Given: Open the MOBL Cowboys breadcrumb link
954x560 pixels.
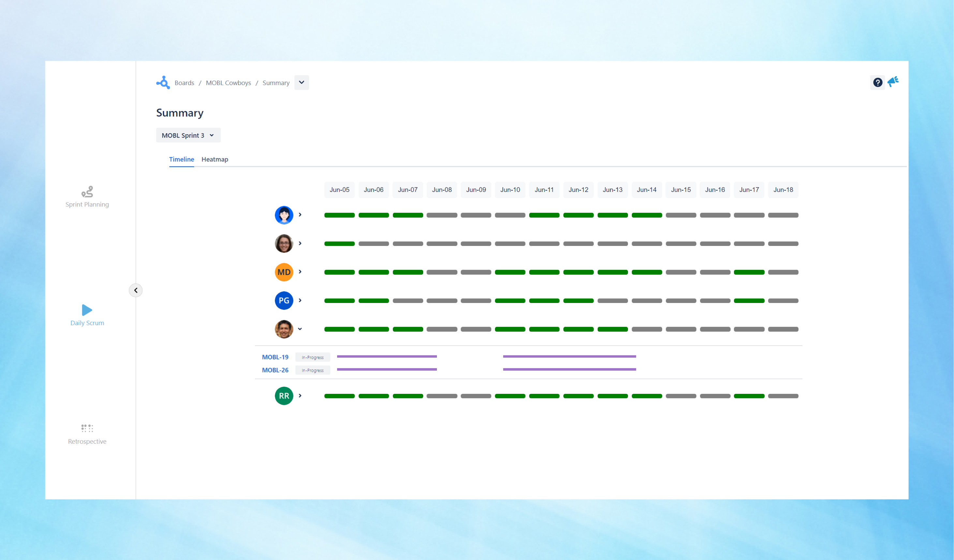Looking at the screenshot, I should tap(228, 82).
